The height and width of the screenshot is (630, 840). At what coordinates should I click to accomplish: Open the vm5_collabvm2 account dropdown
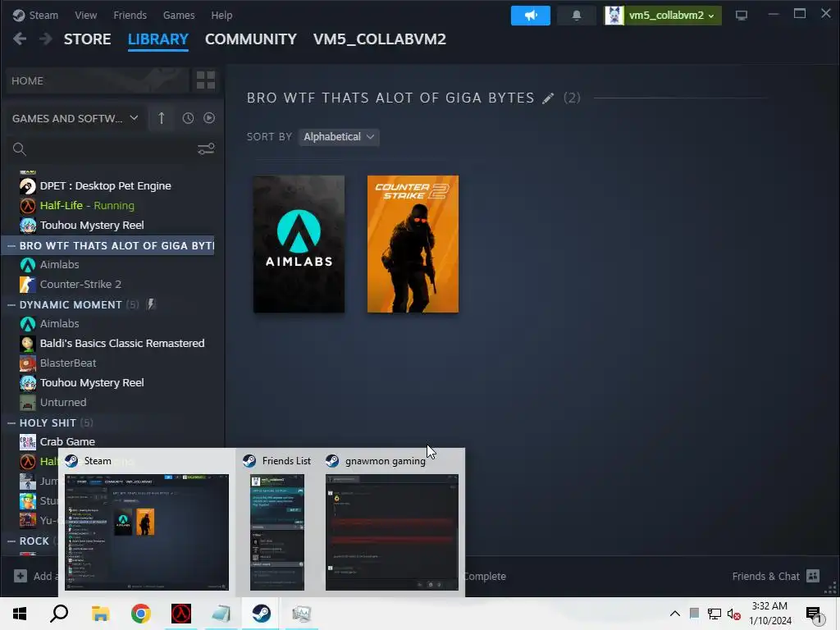(x=663, y=16)
